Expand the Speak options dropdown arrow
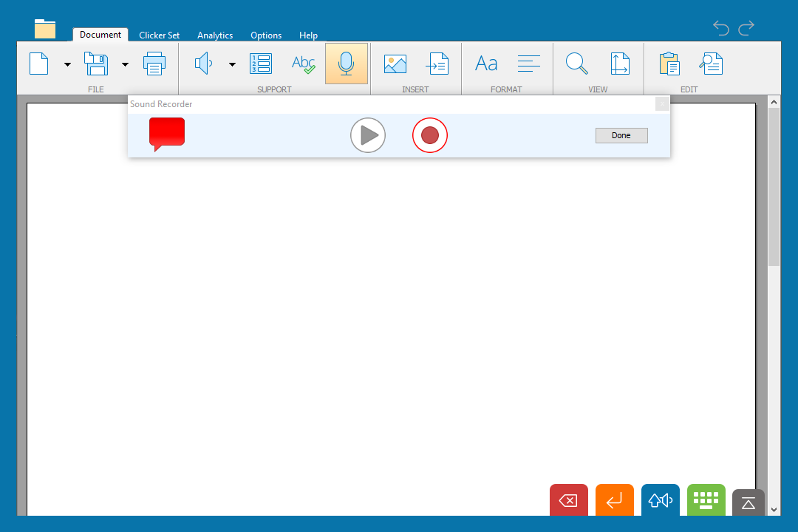This screenshot has height=532, width=798. pyautogui.click(x=232, y=65)
